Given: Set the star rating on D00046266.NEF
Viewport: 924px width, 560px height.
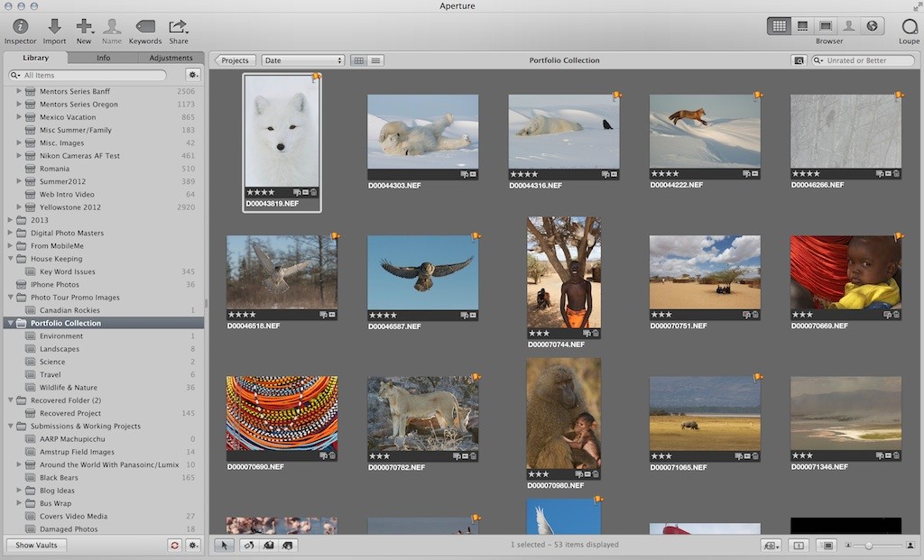Looking at the screenshot, I should (806, 174).
